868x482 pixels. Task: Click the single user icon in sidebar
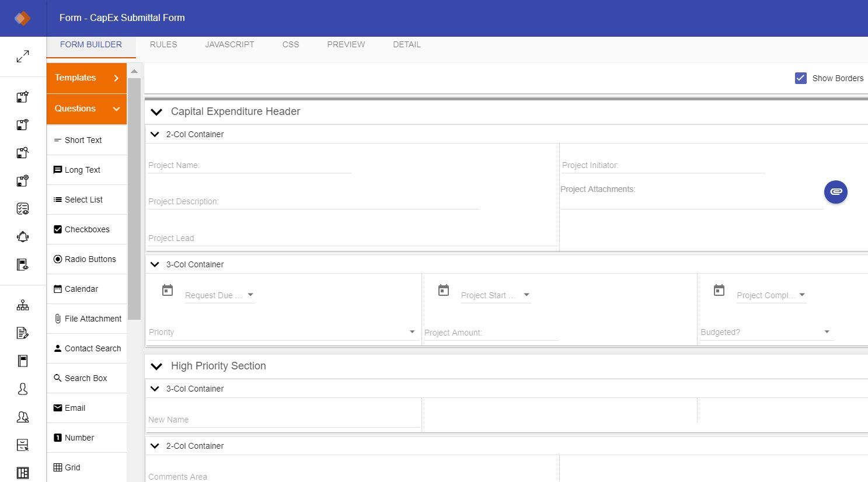[23, 389]
